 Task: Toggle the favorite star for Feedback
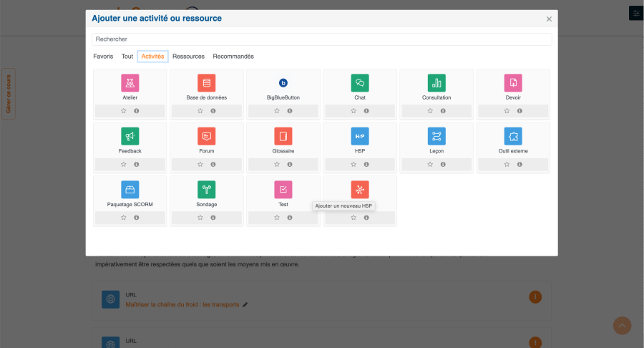[x=123, y=164]
